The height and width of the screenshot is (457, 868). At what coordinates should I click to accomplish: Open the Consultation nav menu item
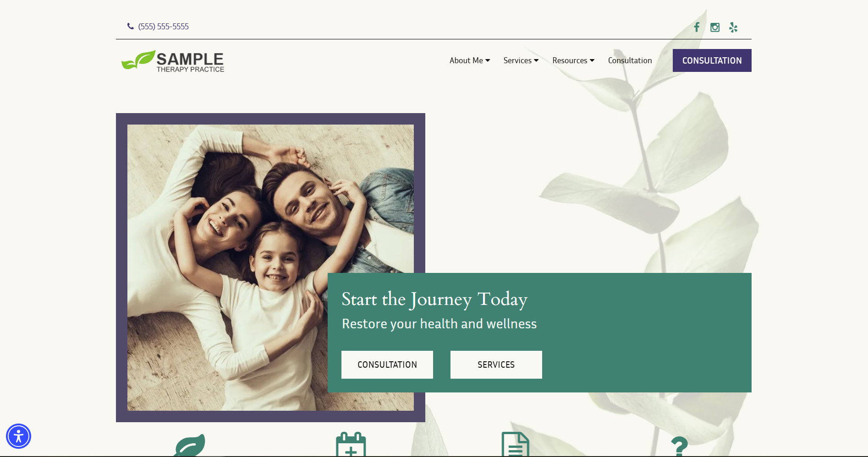(630, 60)
